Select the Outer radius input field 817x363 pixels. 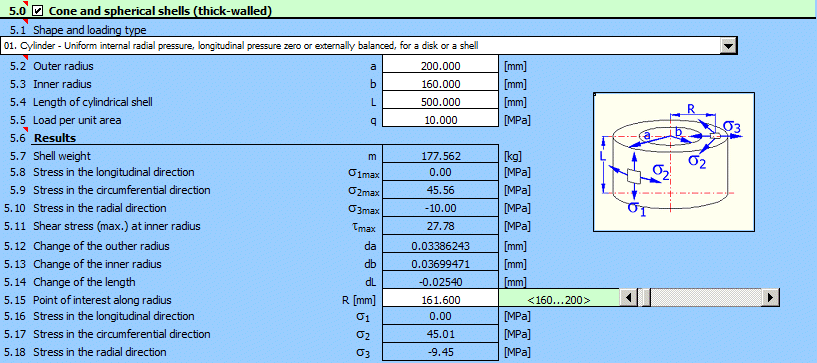440,66
